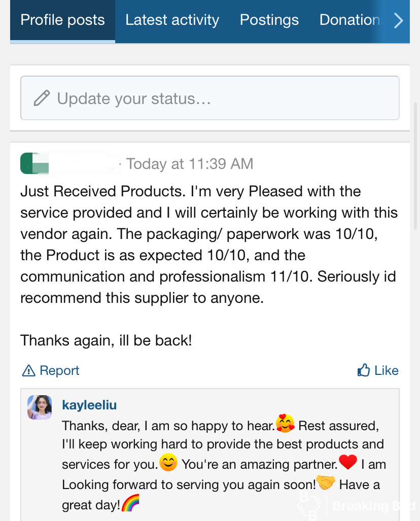Click the vertical scrollbar on the right
Image resolution: width=420 pixels, height=521 pixels.
pos(416,167)
